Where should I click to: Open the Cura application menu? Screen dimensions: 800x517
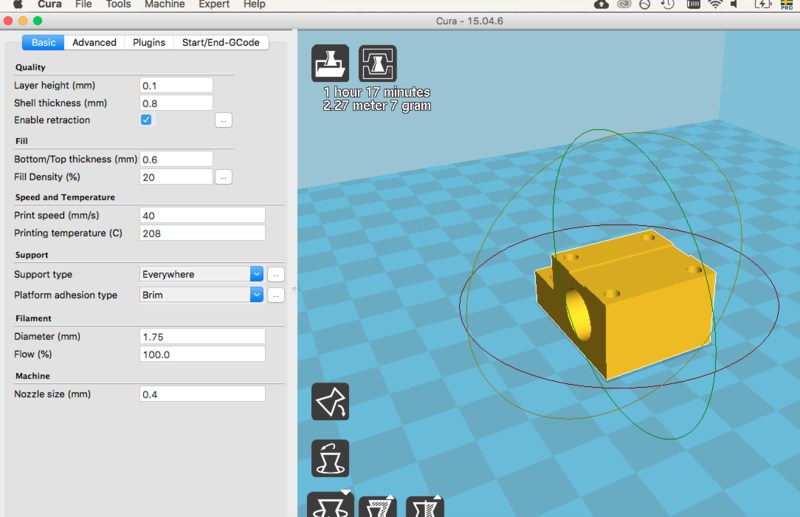[x=49, y=5]
